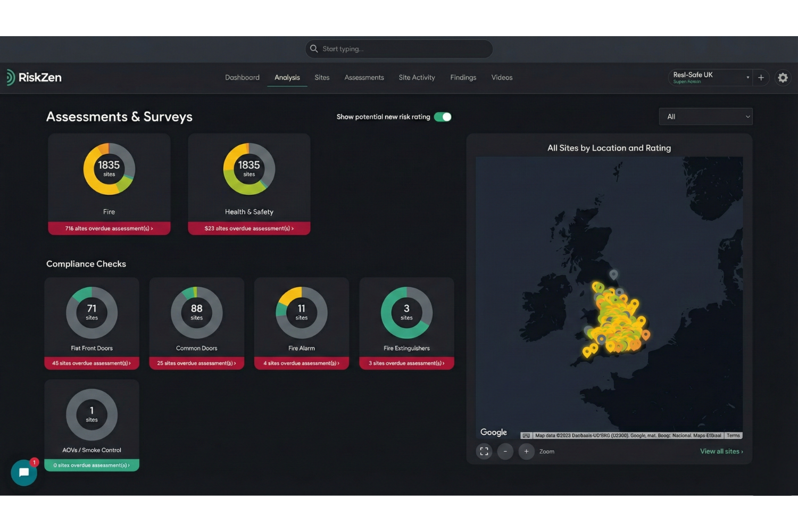798x532 pixels.
Task: Click the map data attribution text
Action: pos(628,436)
